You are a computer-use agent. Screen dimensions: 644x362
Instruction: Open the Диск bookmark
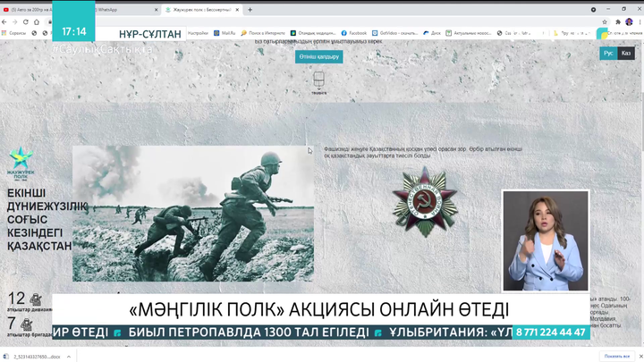pos(432,33)
